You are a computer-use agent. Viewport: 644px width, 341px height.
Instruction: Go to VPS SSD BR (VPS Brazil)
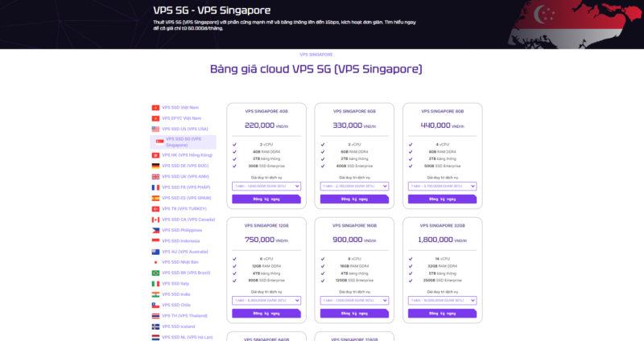(x=186, y=273)
